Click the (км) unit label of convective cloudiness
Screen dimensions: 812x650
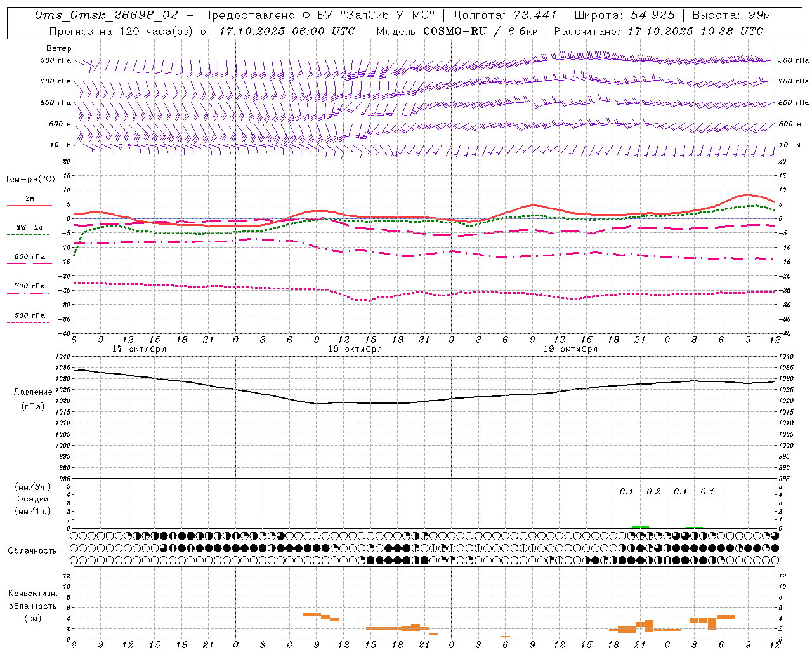coord(32,618)
